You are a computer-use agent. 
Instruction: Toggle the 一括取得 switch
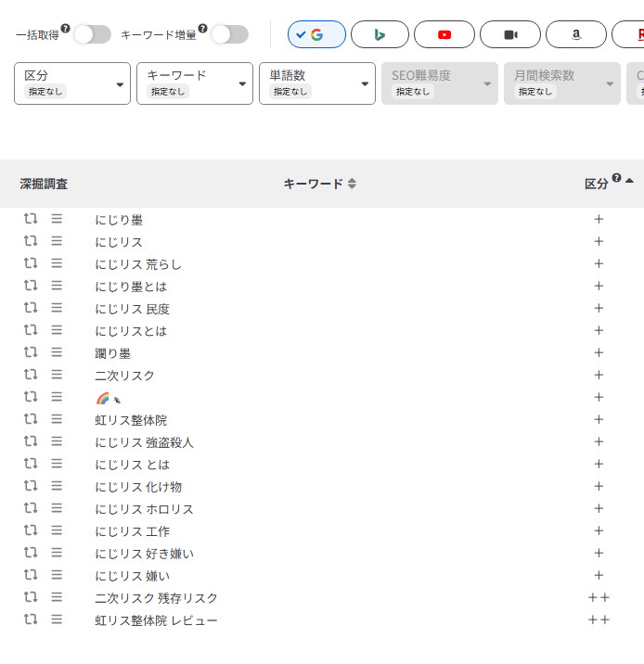click(92, 34)
